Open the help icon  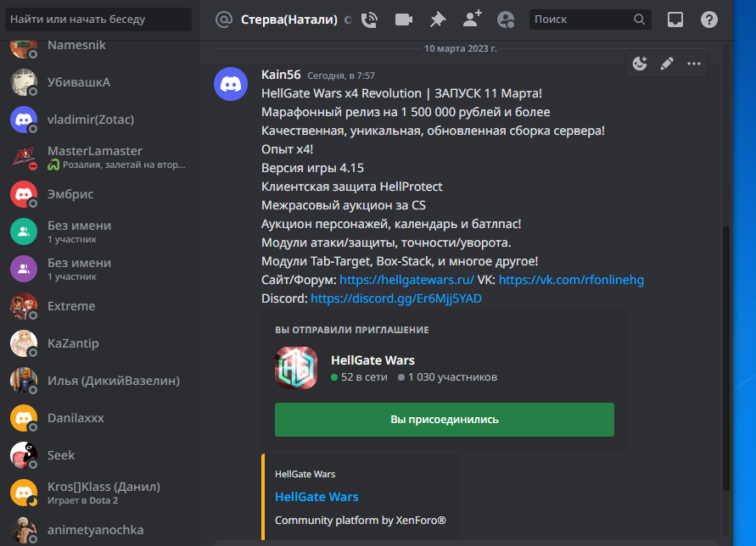click(x=709, y=19)
